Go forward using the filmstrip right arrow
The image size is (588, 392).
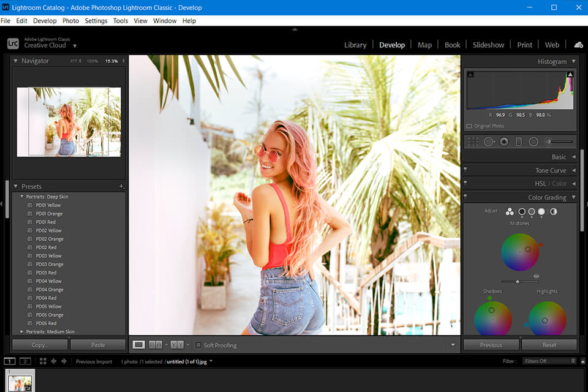(64, 361)
